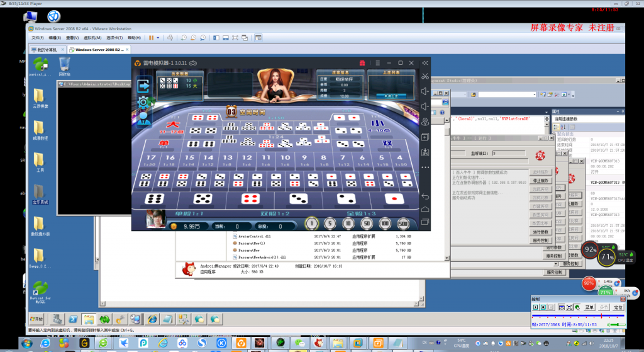Open the 虚拟机(M) menu in VMware
644x352 pixels.
[x=92, y=38]
